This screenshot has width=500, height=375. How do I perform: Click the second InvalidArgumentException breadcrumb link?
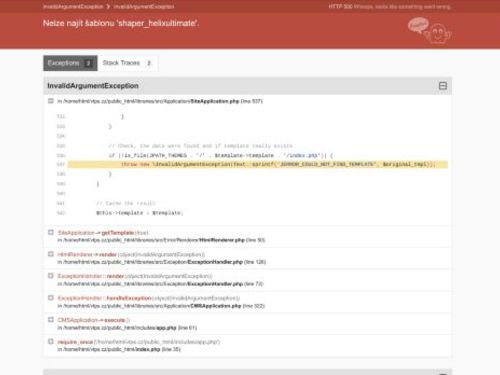click(144, 7)
